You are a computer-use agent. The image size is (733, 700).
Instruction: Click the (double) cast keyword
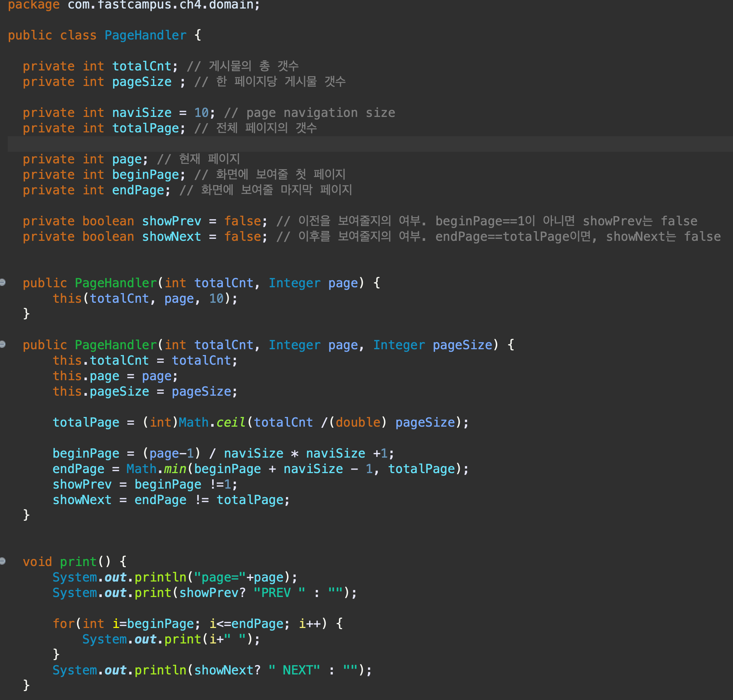358,422
